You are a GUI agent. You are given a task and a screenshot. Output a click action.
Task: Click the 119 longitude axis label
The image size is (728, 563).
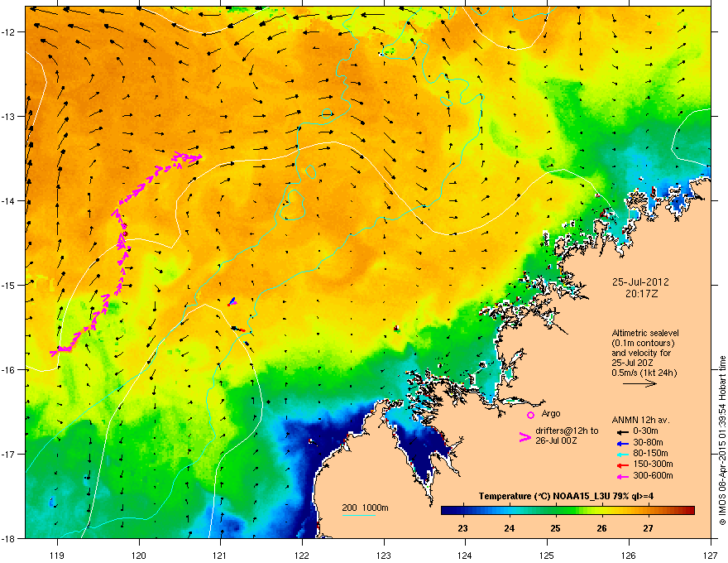point(57,556)
